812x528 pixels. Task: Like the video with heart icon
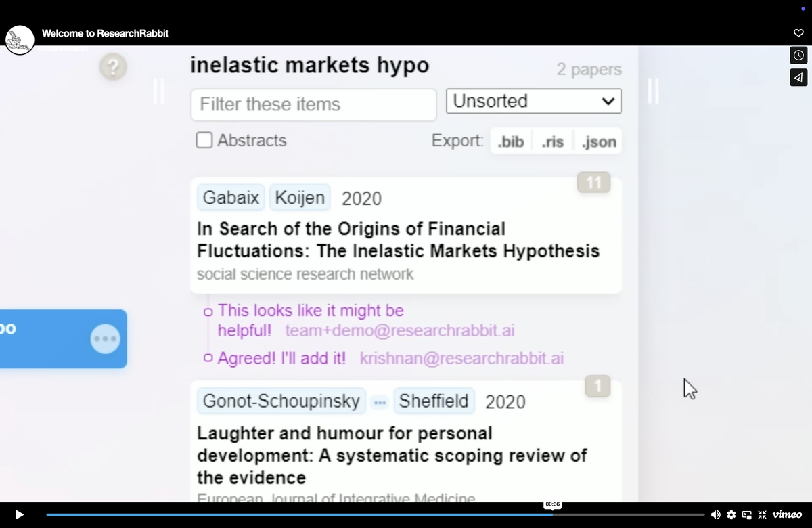[x=798, y=32]
